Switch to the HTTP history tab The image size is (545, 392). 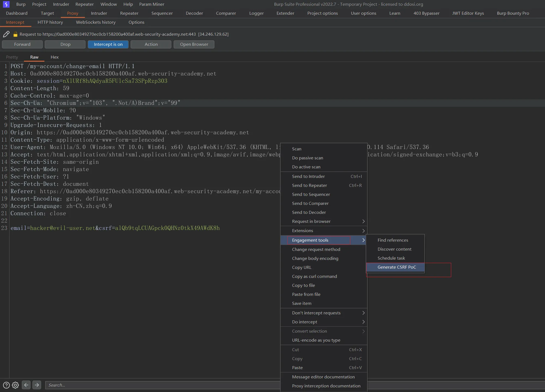coord(50,22)
